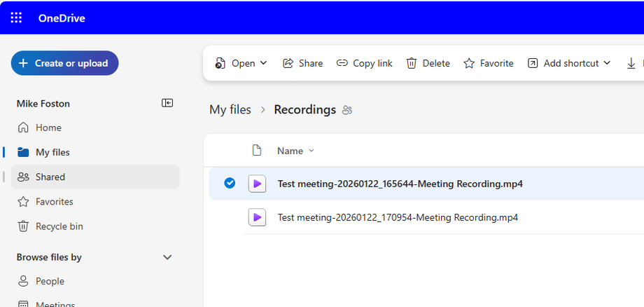Screen dimensions: 644x307
Task: Click the Copy link icon
Action: [342, 63]
